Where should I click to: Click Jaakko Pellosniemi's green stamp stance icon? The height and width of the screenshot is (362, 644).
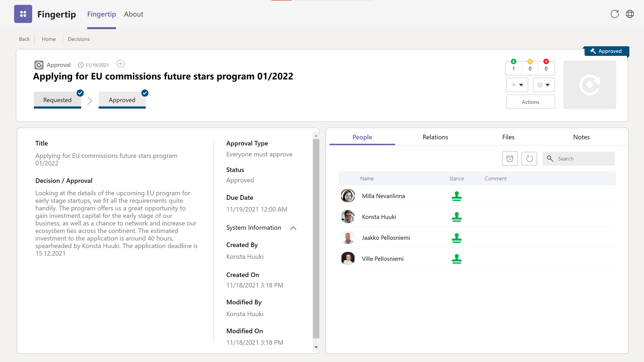[457, 238]
